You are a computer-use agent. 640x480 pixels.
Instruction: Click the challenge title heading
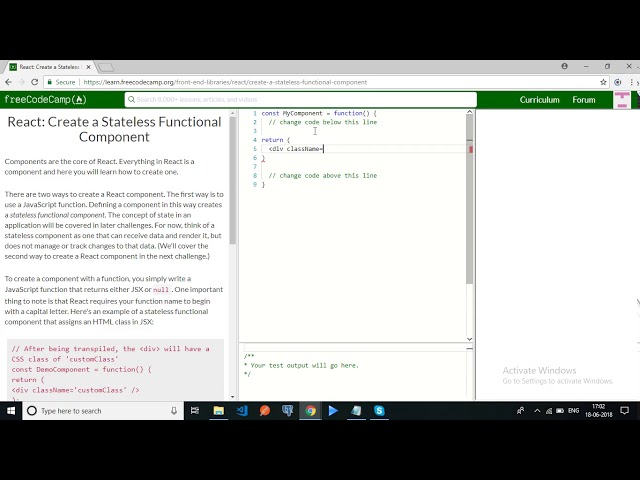(114, 129)
